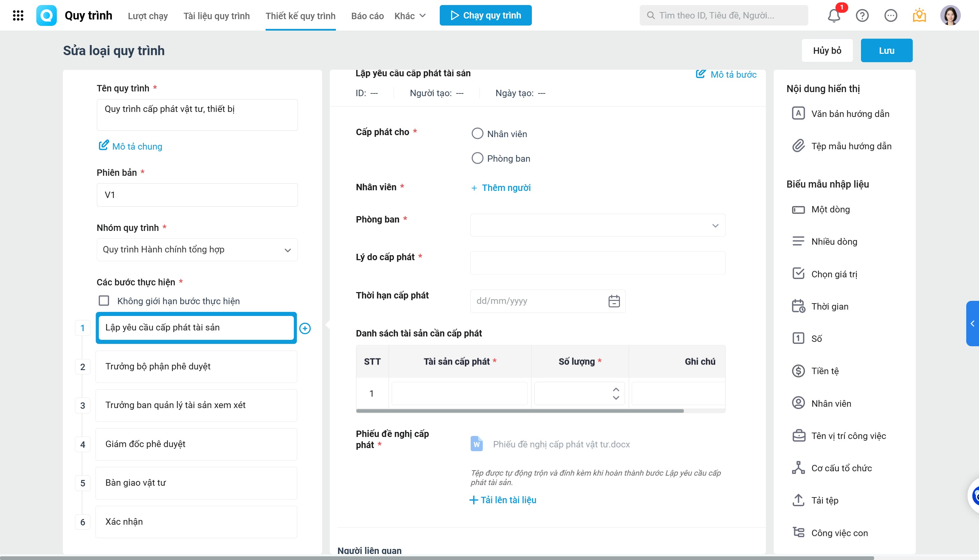Viewport: 979px width, 560px height.
Task: Focus the search by ID box
Action: [x=723, y=15]
